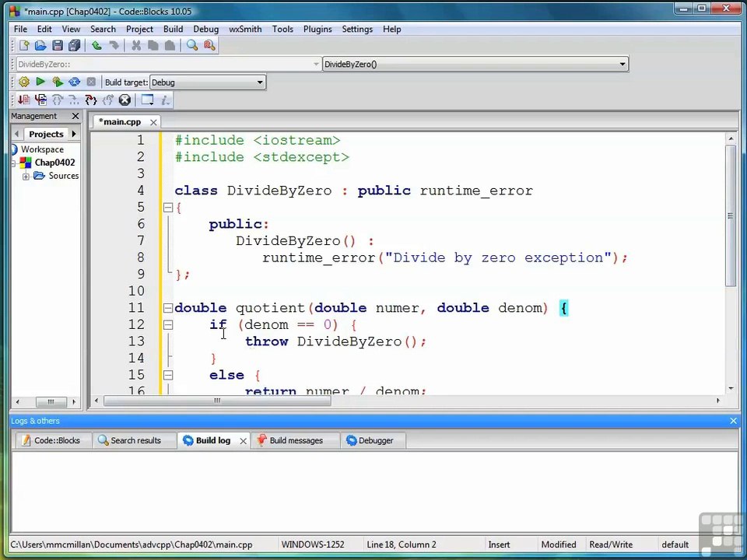Open the Debug menu
The width and height of the screenshot is (747, 560).
205,29
